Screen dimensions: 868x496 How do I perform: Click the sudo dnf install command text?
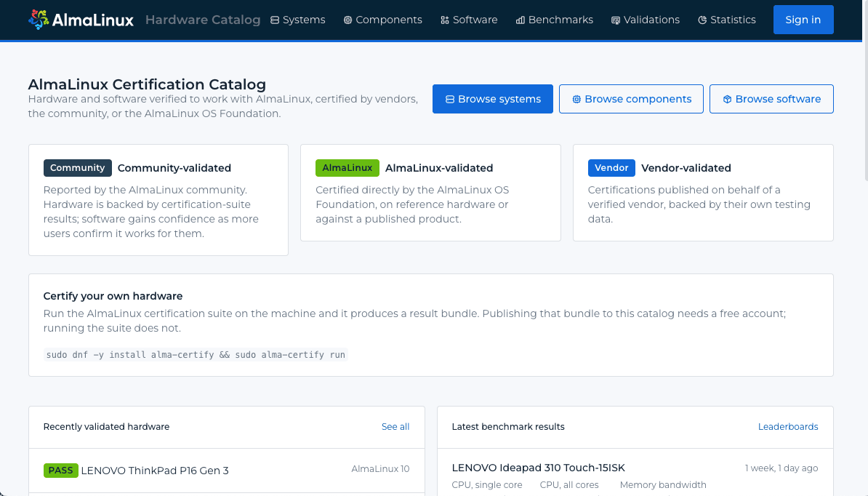[x=196, y=355]
